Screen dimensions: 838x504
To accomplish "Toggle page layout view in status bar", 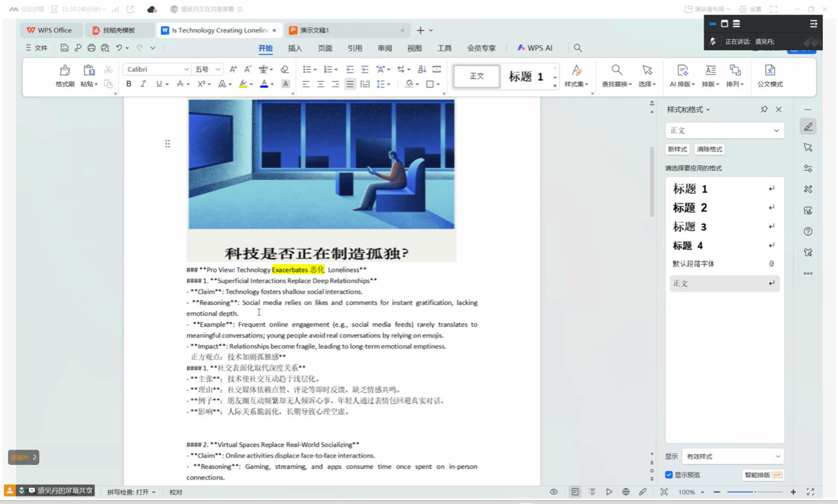I will click(x=575, y=492).
